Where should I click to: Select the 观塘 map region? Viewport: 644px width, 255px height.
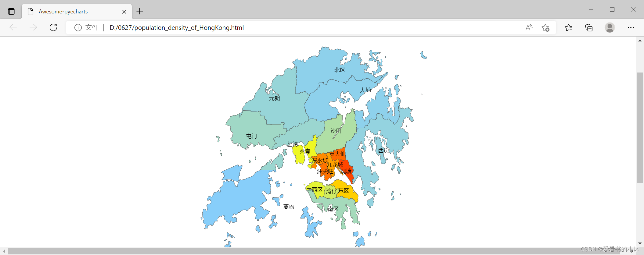click(x=346, y=171)
